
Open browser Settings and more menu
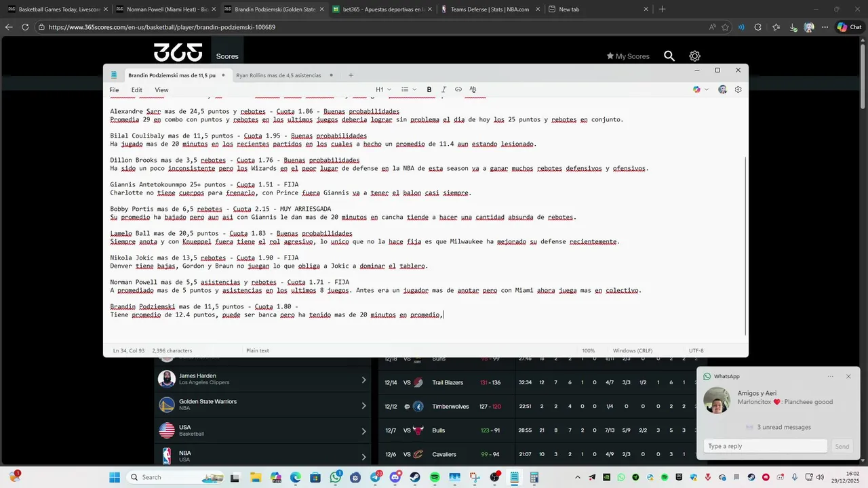(825, 27)
